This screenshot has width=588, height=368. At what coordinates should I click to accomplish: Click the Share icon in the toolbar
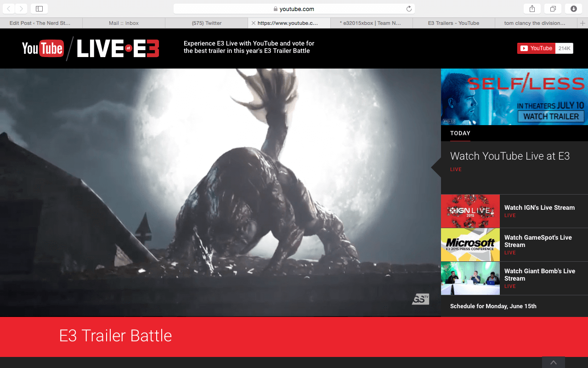pyautogui.click(x=532, y=8)
